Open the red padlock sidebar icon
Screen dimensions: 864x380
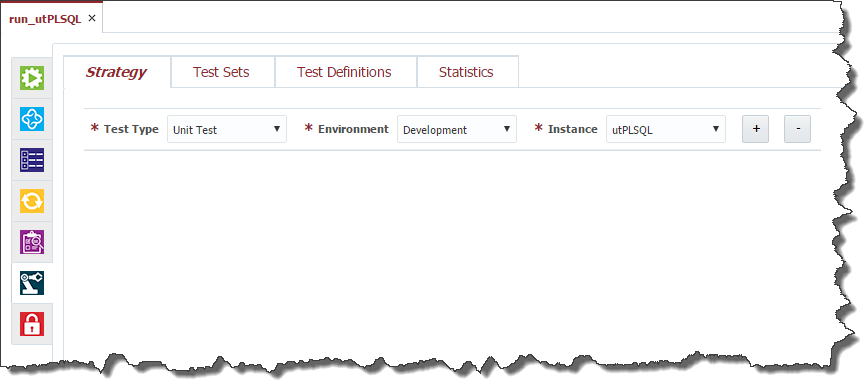pos(32,324)
